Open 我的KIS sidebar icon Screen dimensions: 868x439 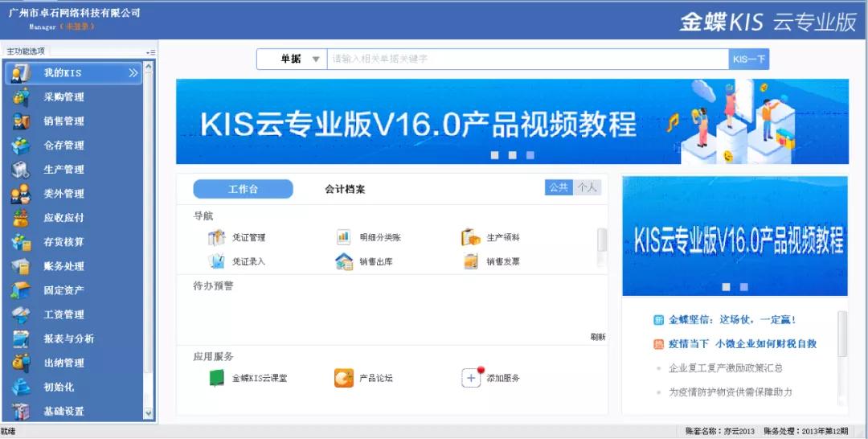tap(21, 73)
